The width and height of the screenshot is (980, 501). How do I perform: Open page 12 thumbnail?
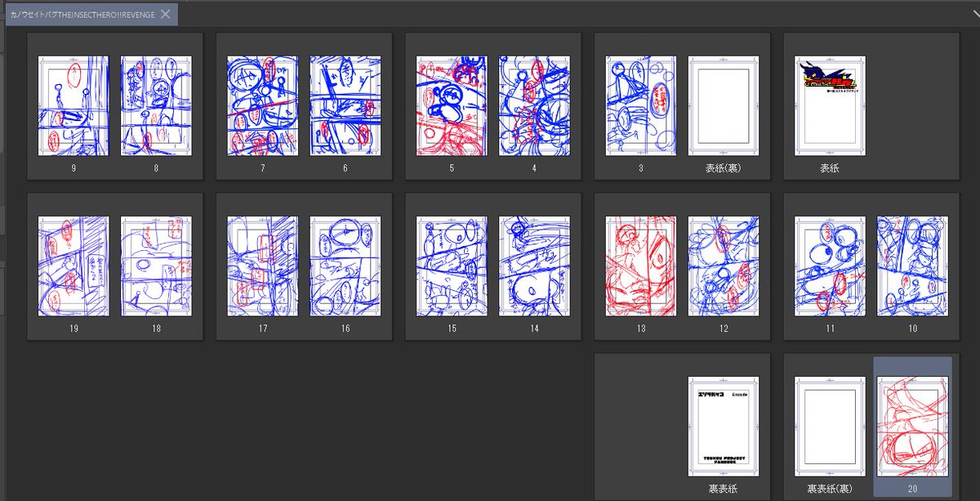click(x=724, y=266)
